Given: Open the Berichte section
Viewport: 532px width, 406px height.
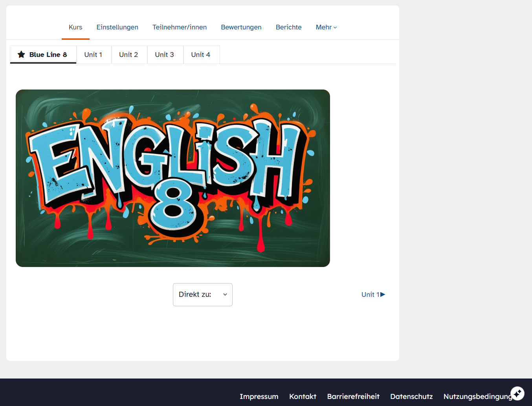Looking at the screenshot, I should (288, 27).
